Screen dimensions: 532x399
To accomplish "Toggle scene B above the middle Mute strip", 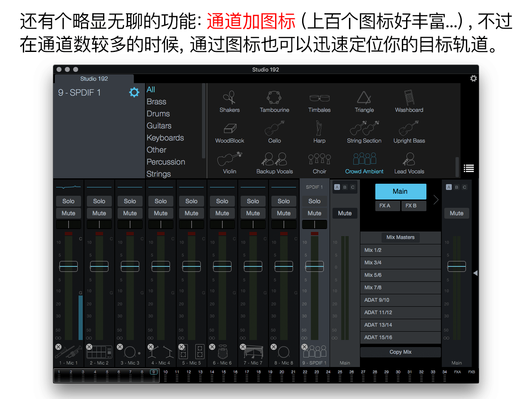I will point(345,187).
